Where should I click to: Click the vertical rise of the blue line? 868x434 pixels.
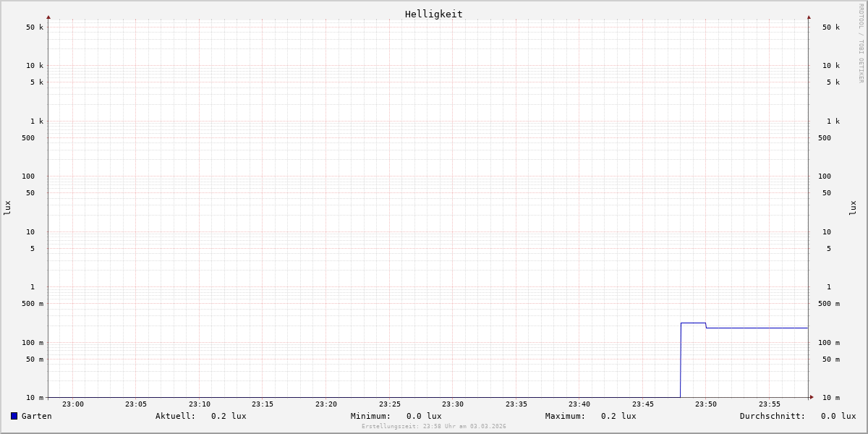[x=681, y=362]
